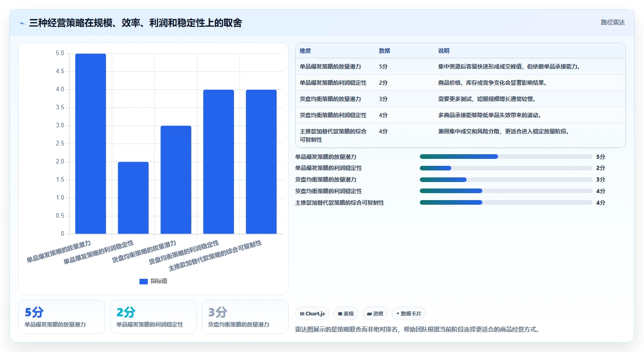Click progress bar for 单品爆发策略的利润稳定性

click(x=506, y=168)
